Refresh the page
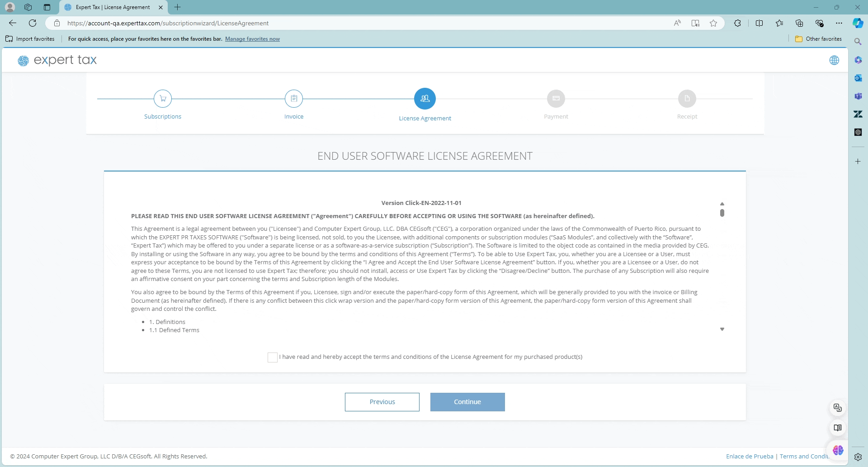The image size is (868, 467). (x=33, y=23)
